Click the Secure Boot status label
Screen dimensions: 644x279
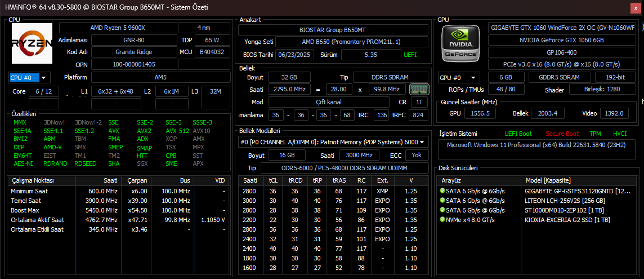(562, 134)
